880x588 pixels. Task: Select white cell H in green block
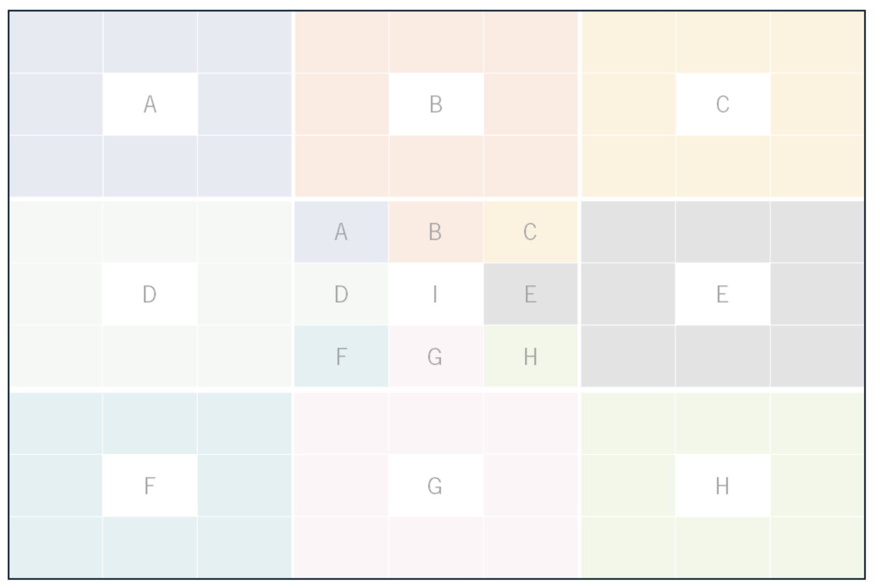pos(722,485)
